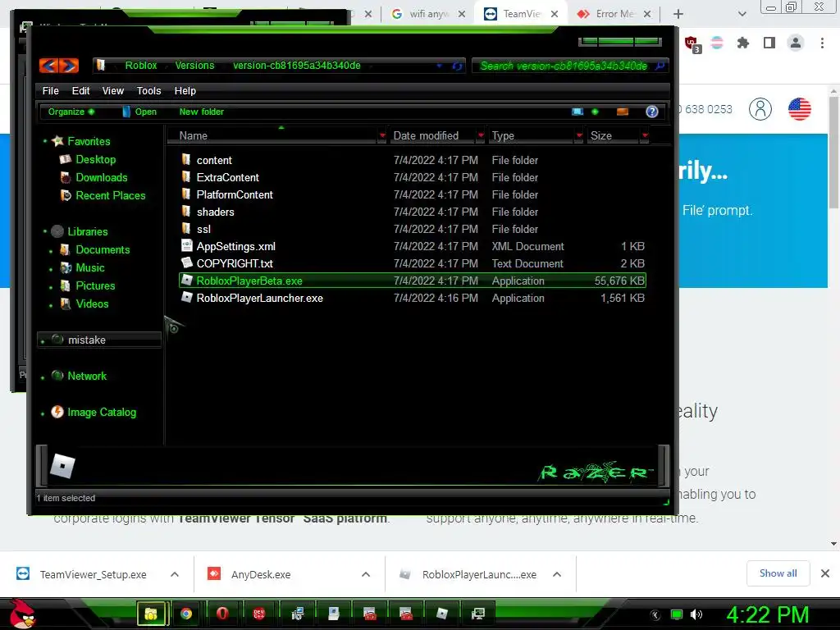Click the Angry Birds start button
Viewport: 840px width, 630px height.
22,614
